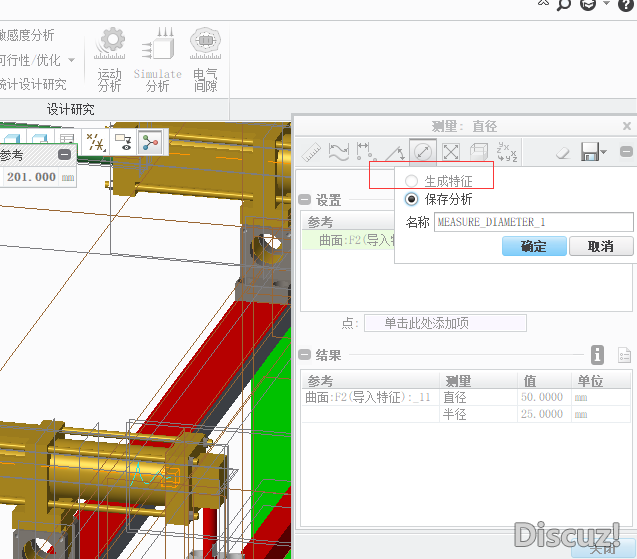
Task: Click the 单位 column header
Action: (601, 380)
